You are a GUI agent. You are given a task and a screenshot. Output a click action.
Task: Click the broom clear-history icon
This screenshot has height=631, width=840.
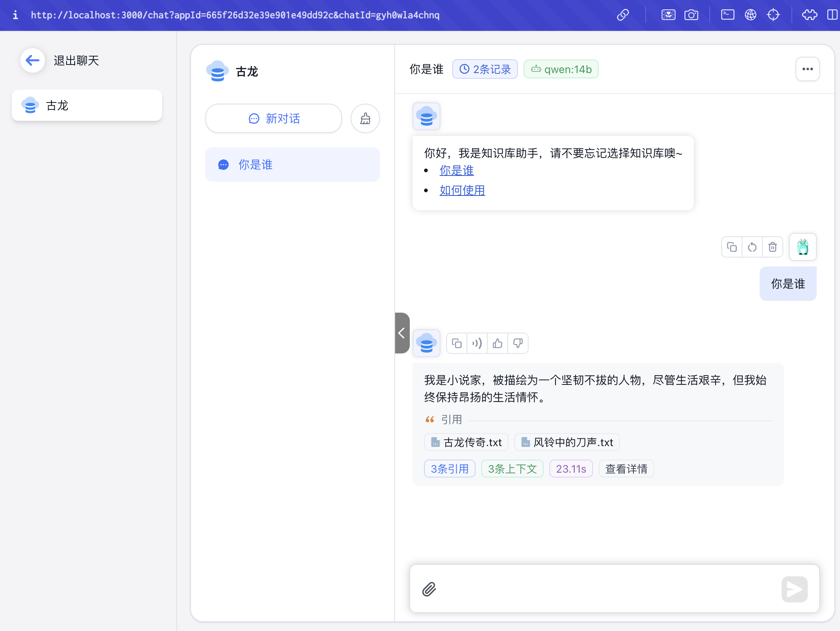coord(365,118)
